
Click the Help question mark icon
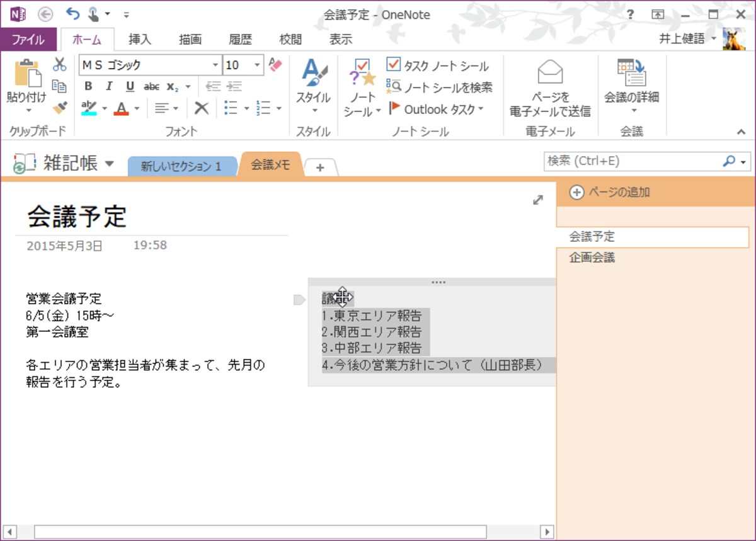[631, 14]
